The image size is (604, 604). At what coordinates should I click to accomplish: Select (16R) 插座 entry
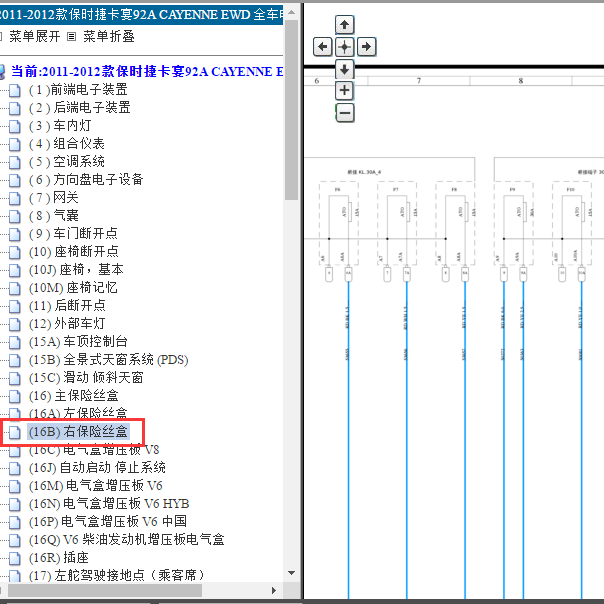pos(59,558)
